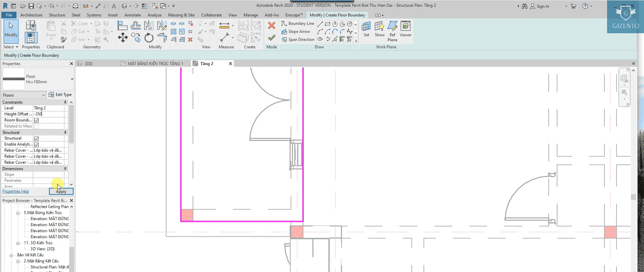Open 3D View: {3D} in Project Browser

(x=42, y=249)
